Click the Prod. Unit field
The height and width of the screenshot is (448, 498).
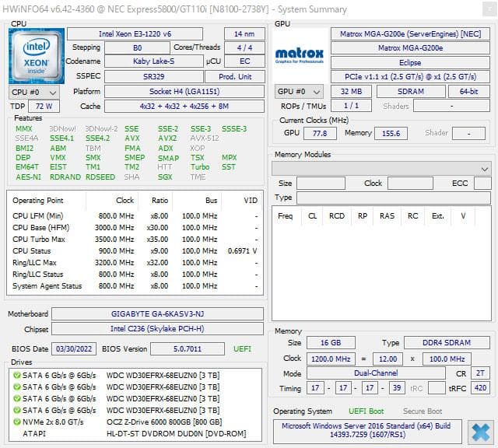point(235,77)
